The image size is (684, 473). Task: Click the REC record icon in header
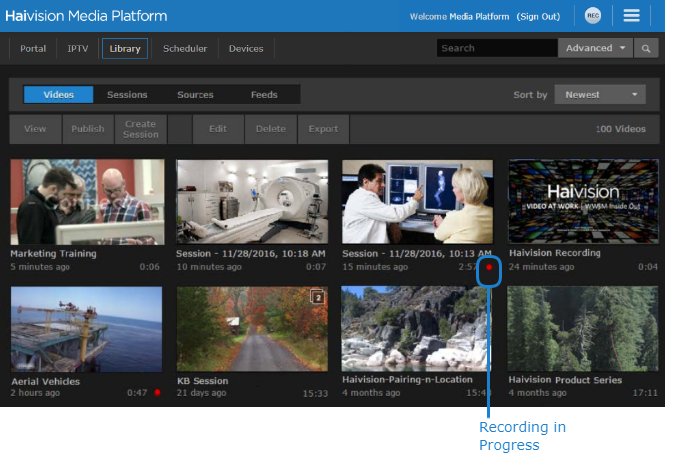(x=593, y=16)
